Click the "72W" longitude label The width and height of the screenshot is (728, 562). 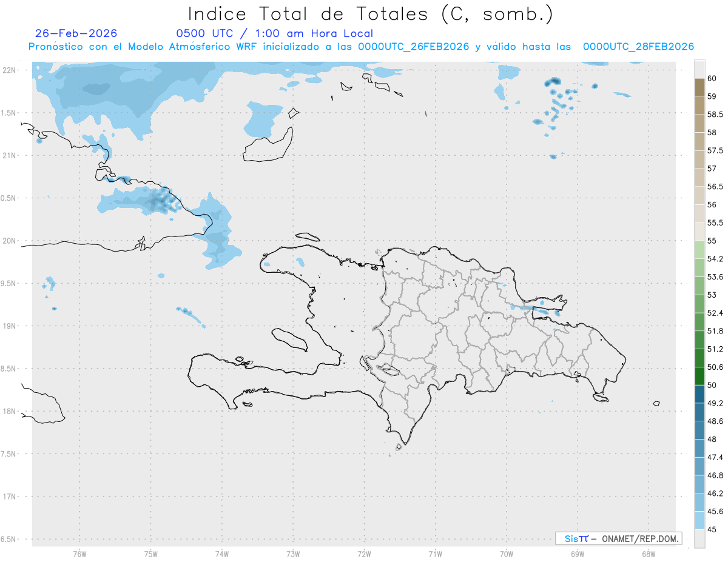coord(364,554)
